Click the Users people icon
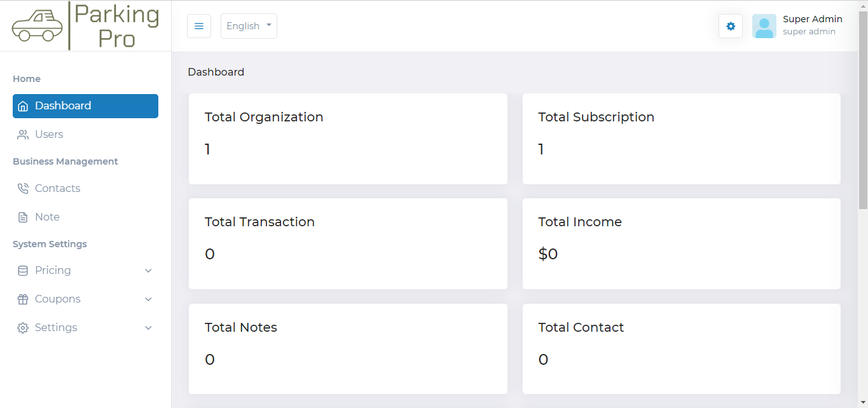 tap(23, 135)
